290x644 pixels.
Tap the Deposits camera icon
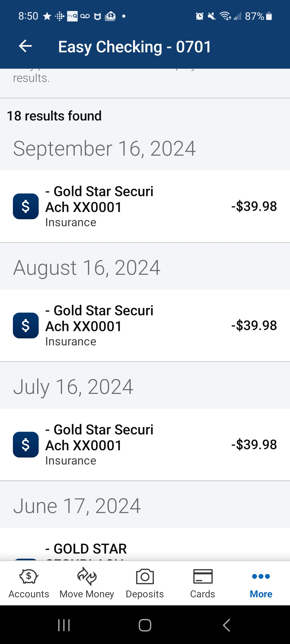(145, 576)
